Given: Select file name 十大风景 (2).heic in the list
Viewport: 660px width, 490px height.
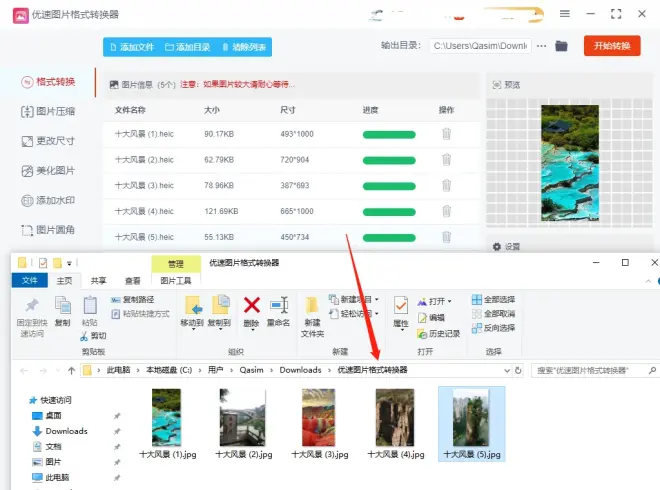Looking at the screenshot, I should 144,160.
